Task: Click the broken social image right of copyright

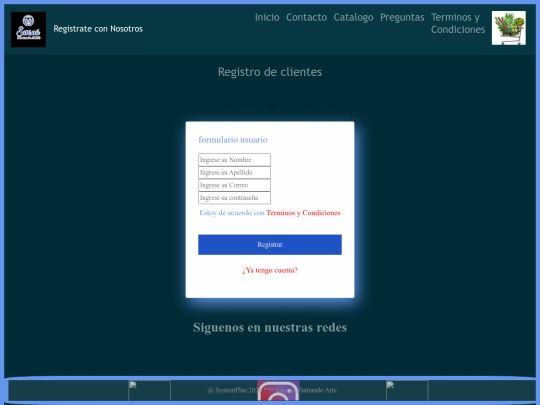Action: click(407, 391)
